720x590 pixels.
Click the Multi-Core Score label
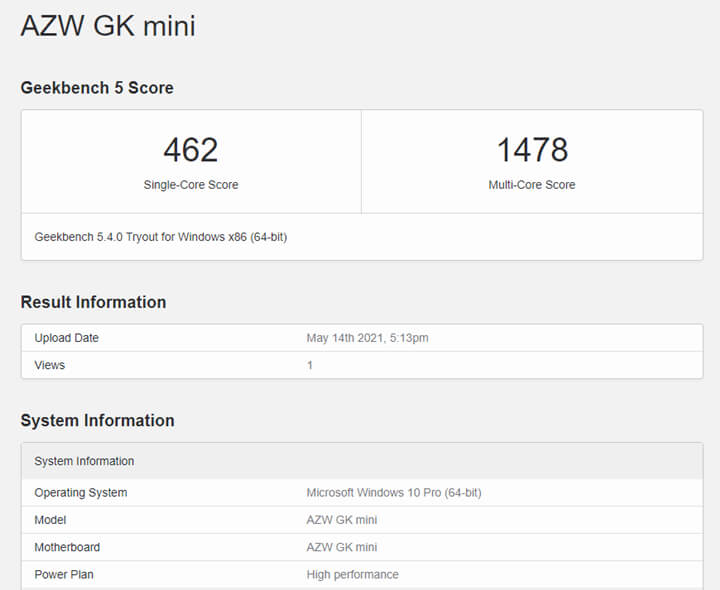tap(532, 185)
